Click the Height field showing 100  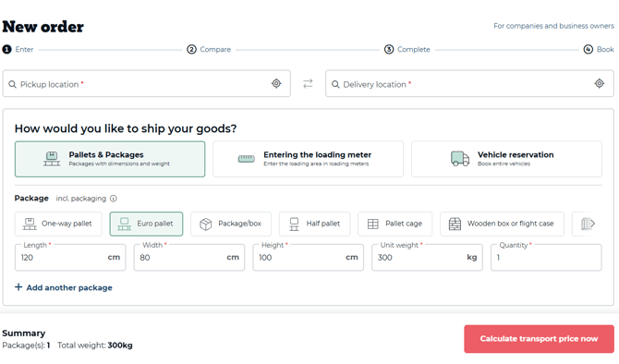[308, 258]
